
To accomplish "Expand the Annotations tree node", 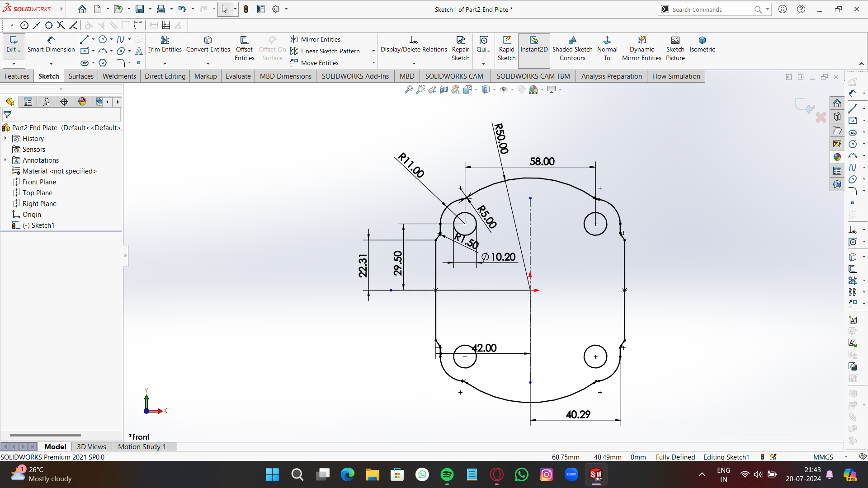I will click(x=5, y=160).
